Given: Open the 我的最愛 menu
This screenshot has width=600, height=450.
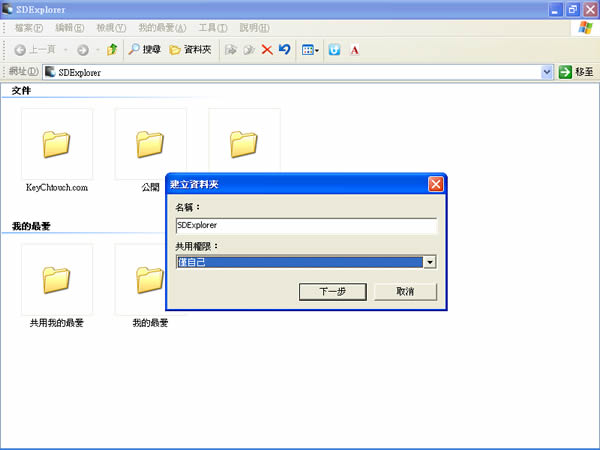Looking at the screenshot, I should click(162, 28).
